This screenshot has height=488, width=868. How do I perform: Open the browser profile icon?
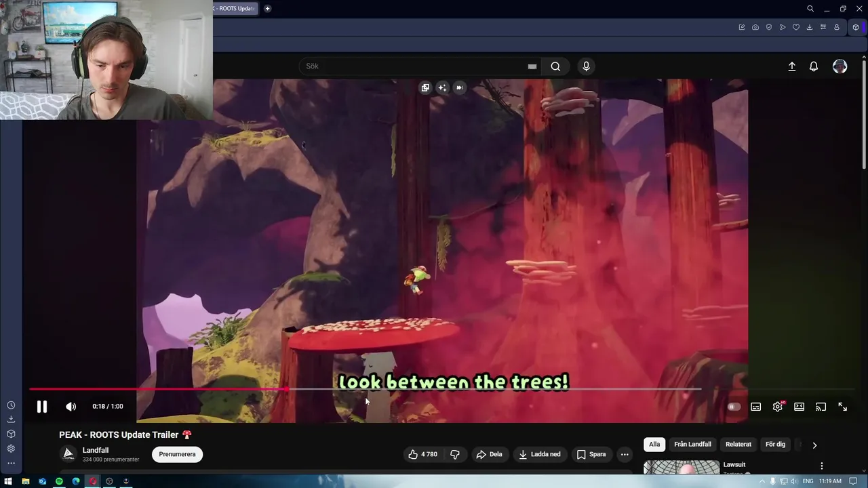click(x=837, y=27)
